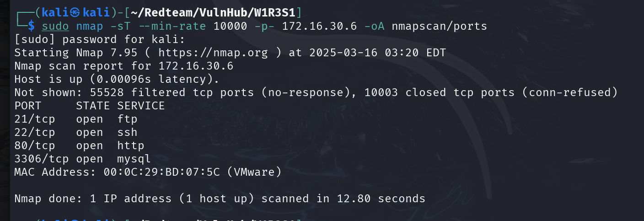Click the target IP 172.16.30.6 in command
644x221 pixels.
click(319, 26)
